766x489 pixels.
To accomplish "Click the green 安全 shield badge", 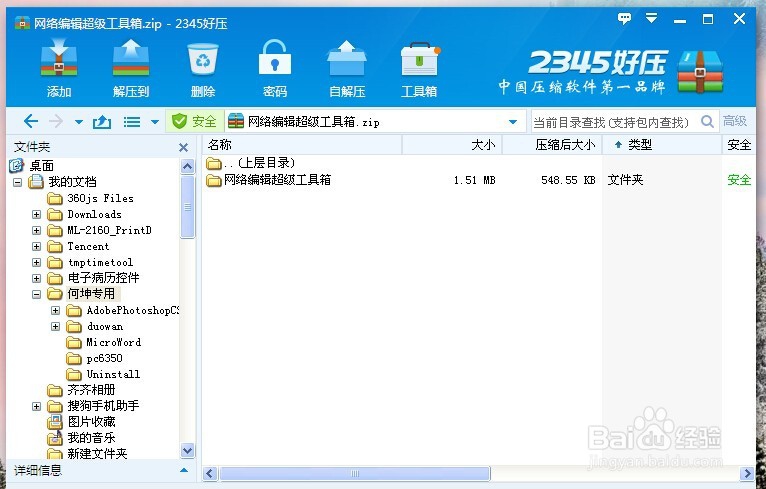I will (x=194, y=121).
